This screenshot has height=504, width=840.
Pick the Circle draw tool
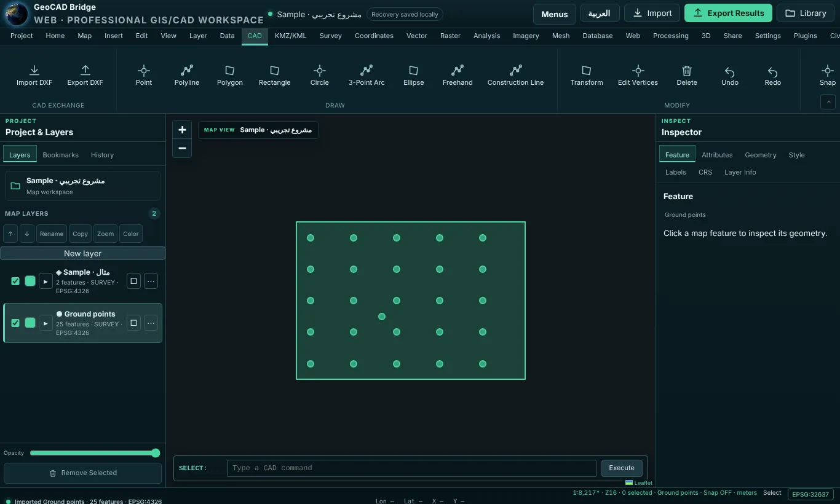[320, 76]
